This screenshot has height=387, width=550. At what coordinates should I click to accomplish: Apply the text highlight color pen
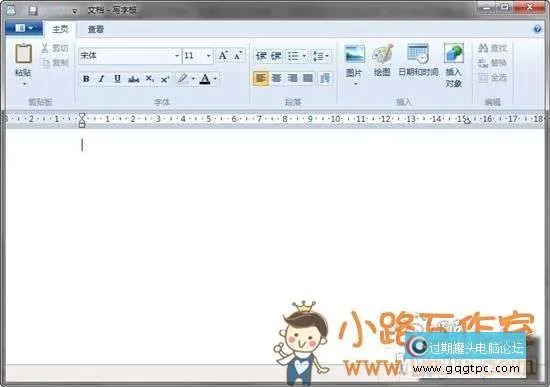[x=182, y=79]
